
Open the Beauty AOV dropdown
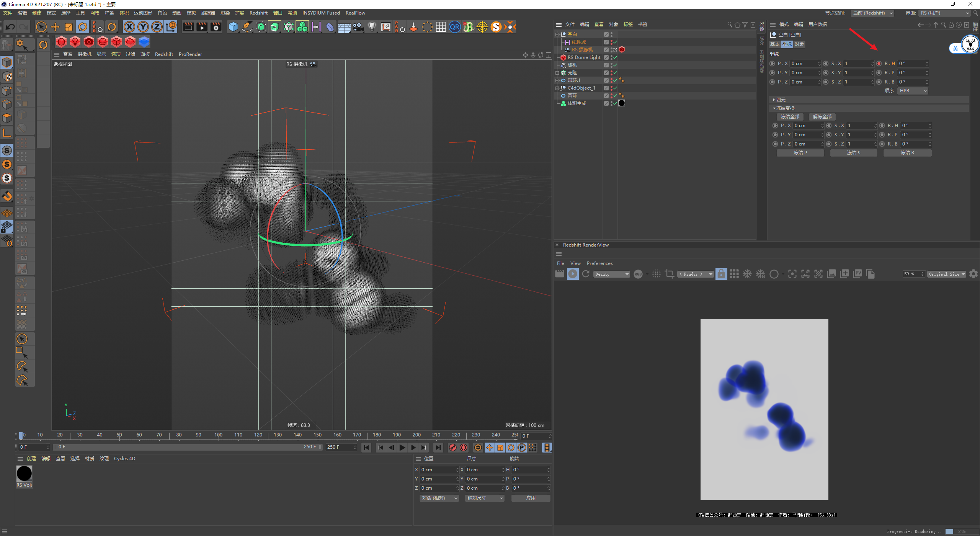pos(611,274)
